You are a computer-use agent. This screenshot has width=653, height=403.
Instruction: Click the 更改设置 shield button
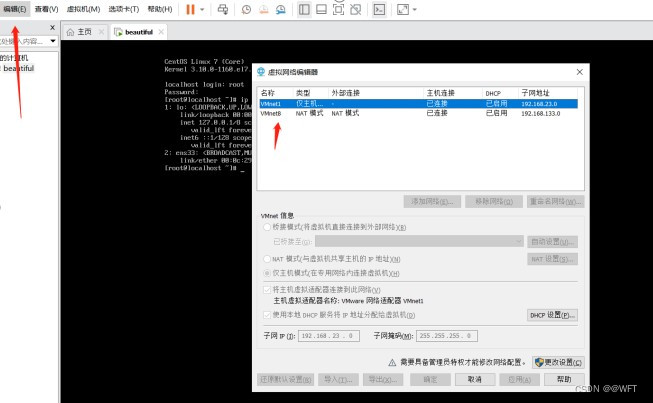coord(558,362)
